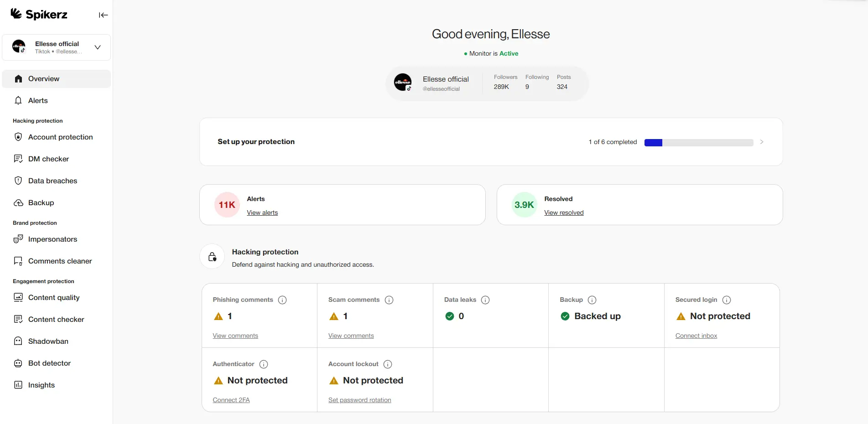Show info for Account lockout
The height and width of the screenshot is (424, 868).
[388, 364]
